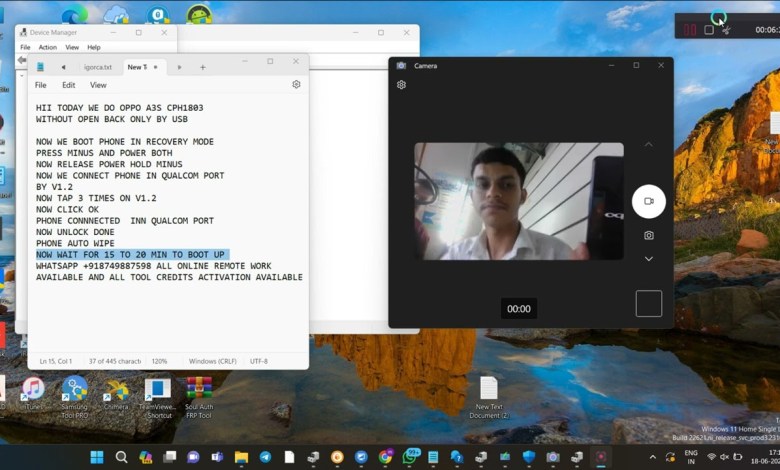The width and height of the screenshot is (780, 470).
Task: Open Samsung Tool PRO desktop shortcut
Action: pos(74,392)
